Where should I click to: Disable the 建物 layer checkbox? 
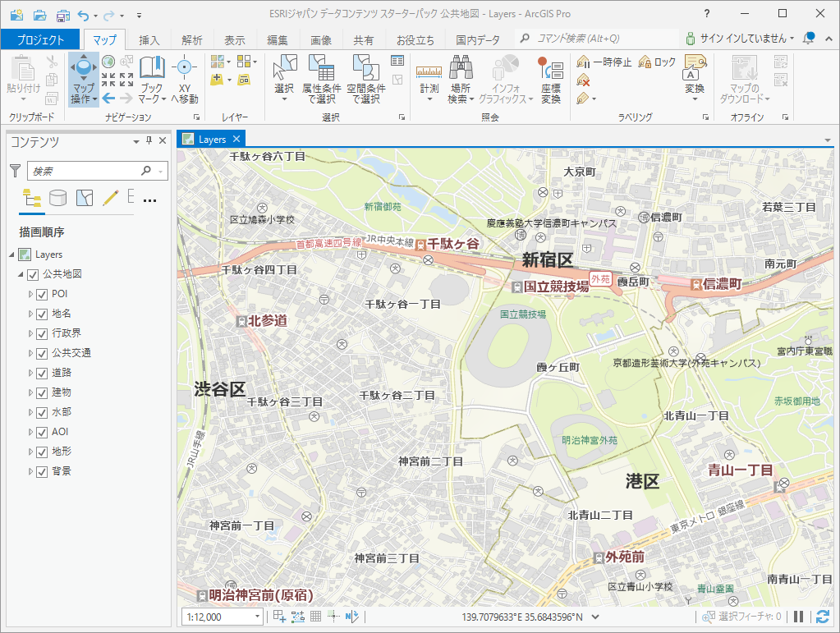pyautogui.click(x=42, y=392)
